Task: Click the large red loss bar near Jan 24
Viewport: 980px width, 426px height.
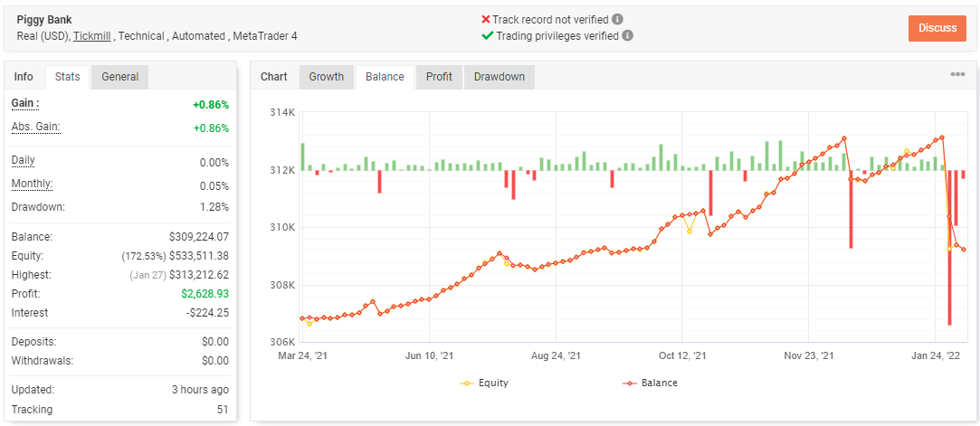Action: [x=949, y=247]
